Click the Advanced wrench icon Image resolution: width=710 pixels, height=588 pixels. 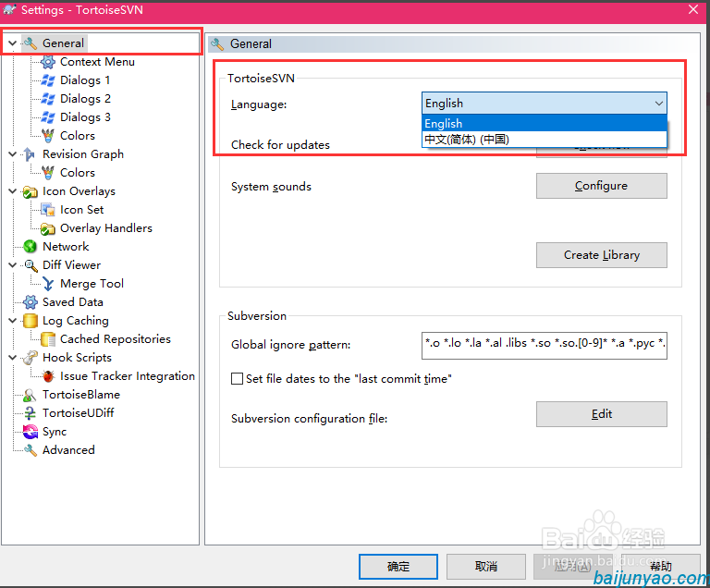point(30,450)
